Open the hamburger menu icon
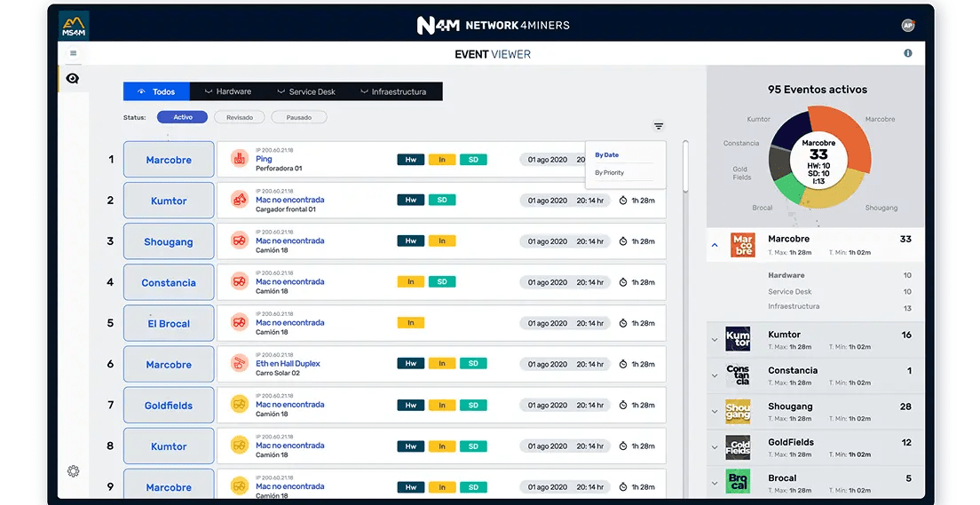Screen dimensions: 980x505 pos(73,53)
